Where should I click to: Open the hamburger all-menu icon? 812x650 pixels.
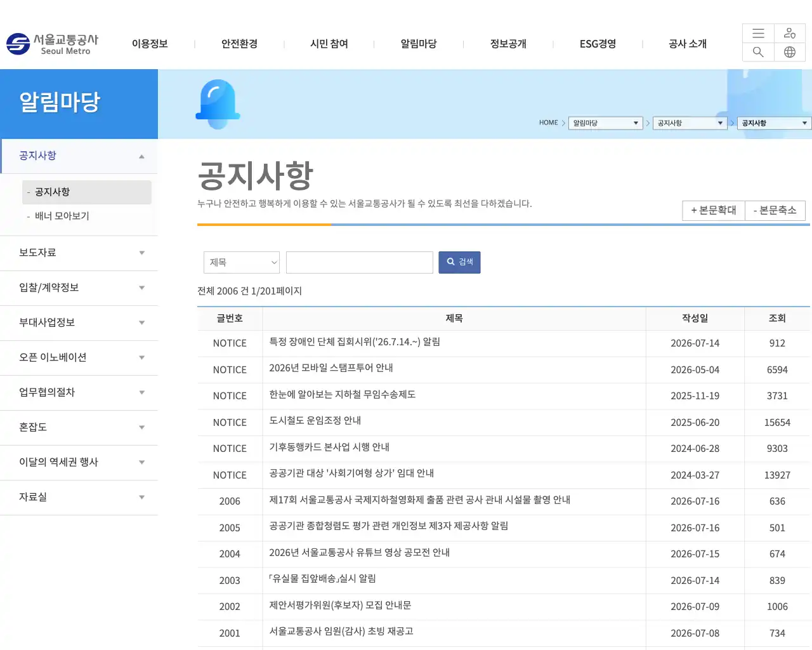(758, 34)
